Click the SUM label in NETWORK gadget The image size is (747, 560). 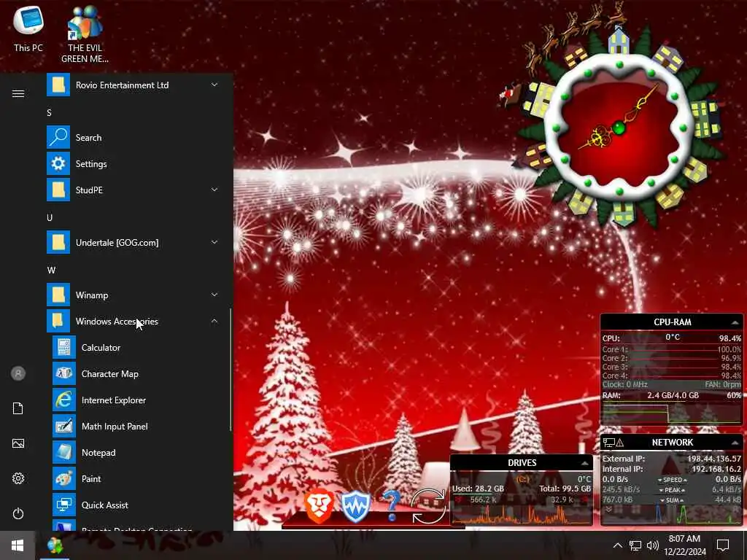pos(672,500)
